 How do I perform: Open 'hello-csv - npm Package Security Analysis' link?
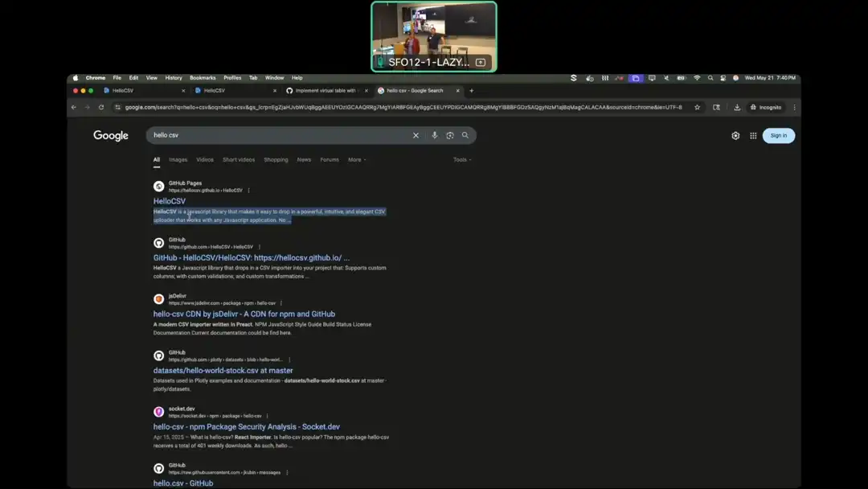point(247,427)
